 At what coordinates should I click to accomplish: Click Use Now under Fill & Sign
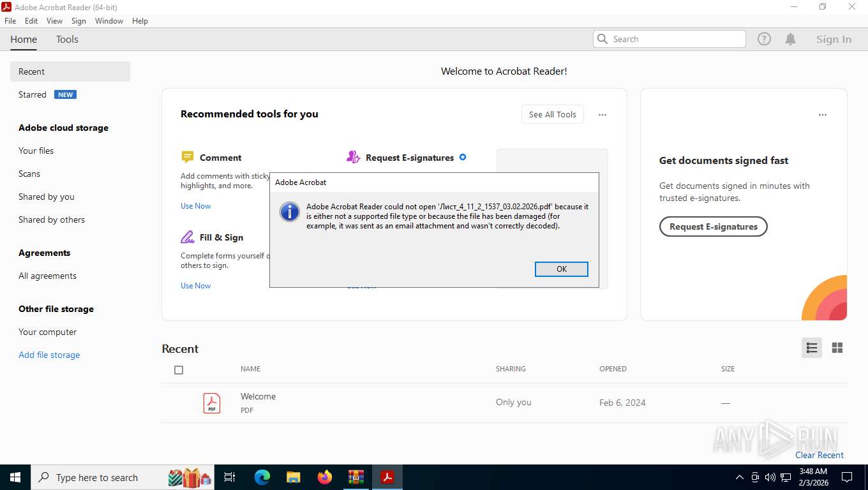tap(195, 285)
